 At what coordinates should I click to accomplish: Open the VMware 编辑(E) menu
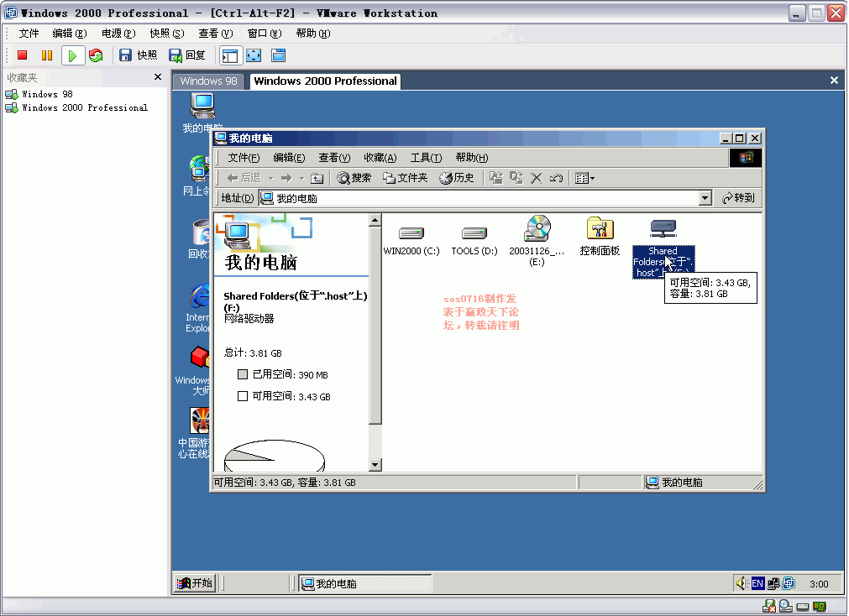click(70, 34)
